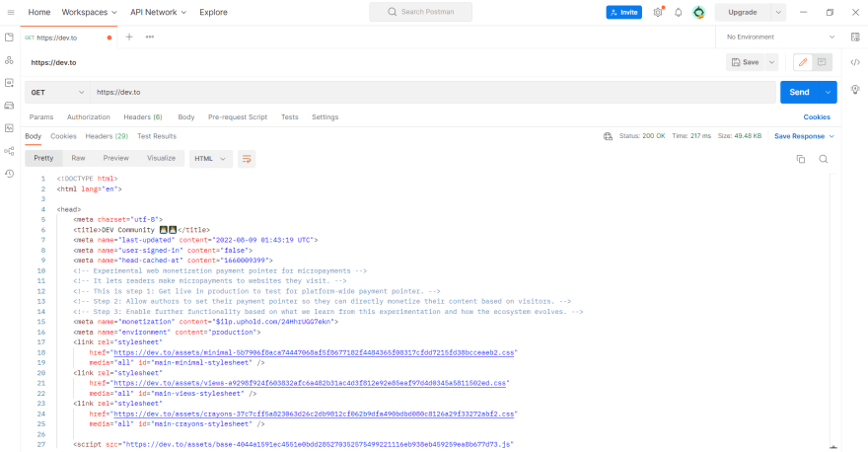This screenshot has width=868, height=452.
Task: Expand the Workspaces dropdown
Action: pos(89,12)
